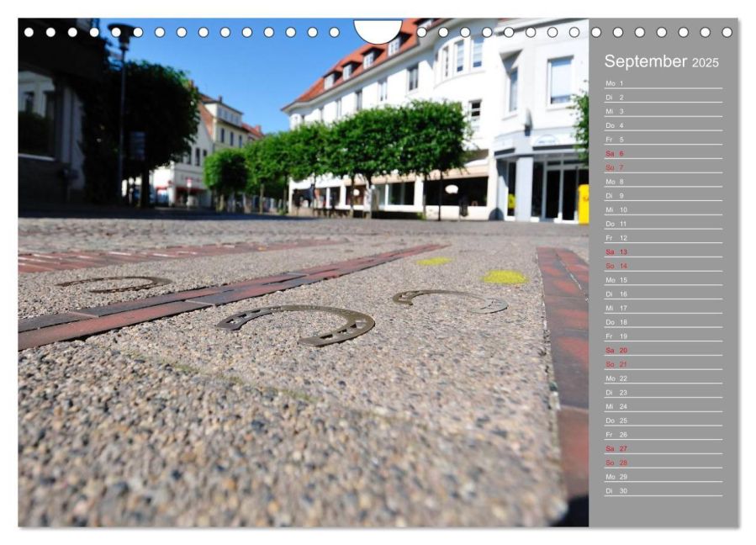756x545 pixels.
Task: Click the yellow mailbox by the building
Action: [583, 204]
